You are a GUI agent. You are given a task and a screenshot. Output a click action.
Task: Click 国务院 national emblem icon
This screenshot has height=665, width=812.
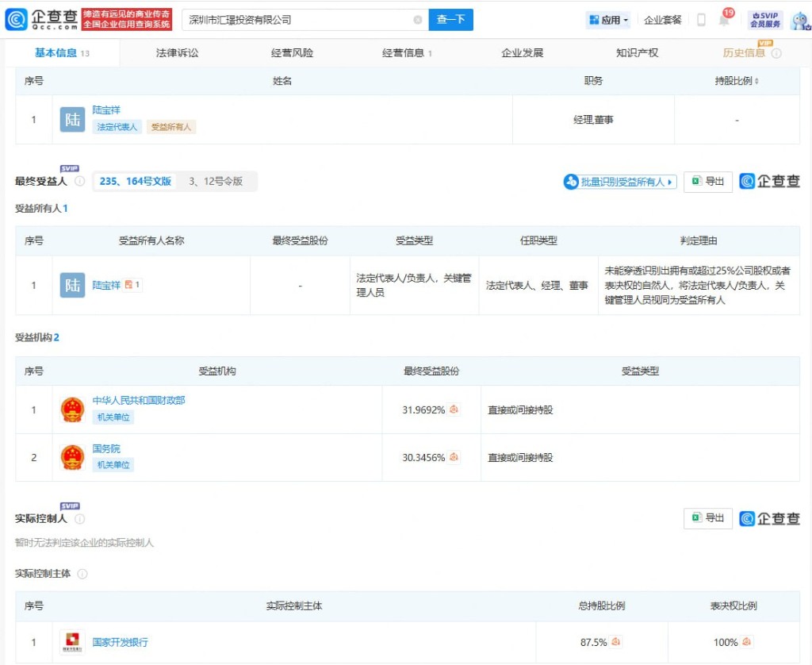[72, 457]
